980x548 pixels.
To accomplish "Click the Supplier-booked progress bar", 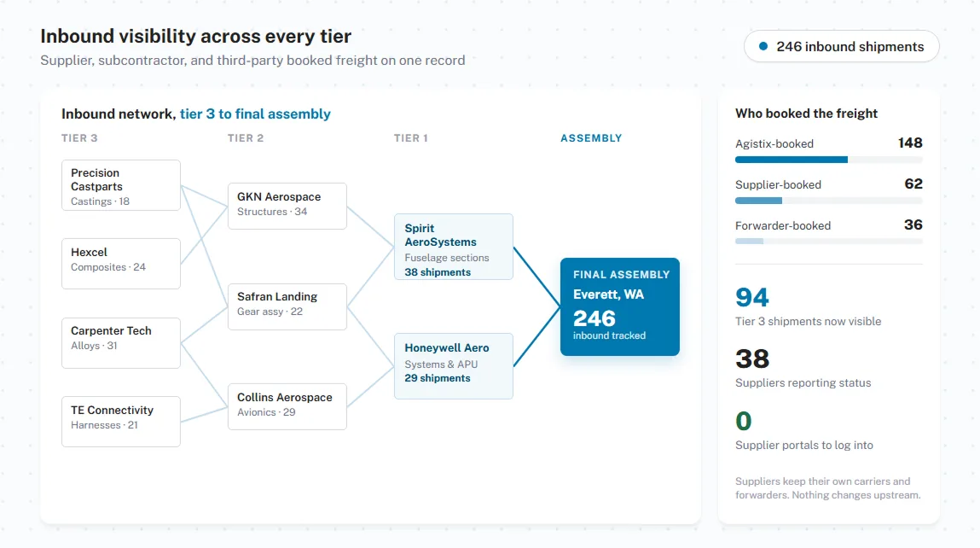I will pos(829,201).
